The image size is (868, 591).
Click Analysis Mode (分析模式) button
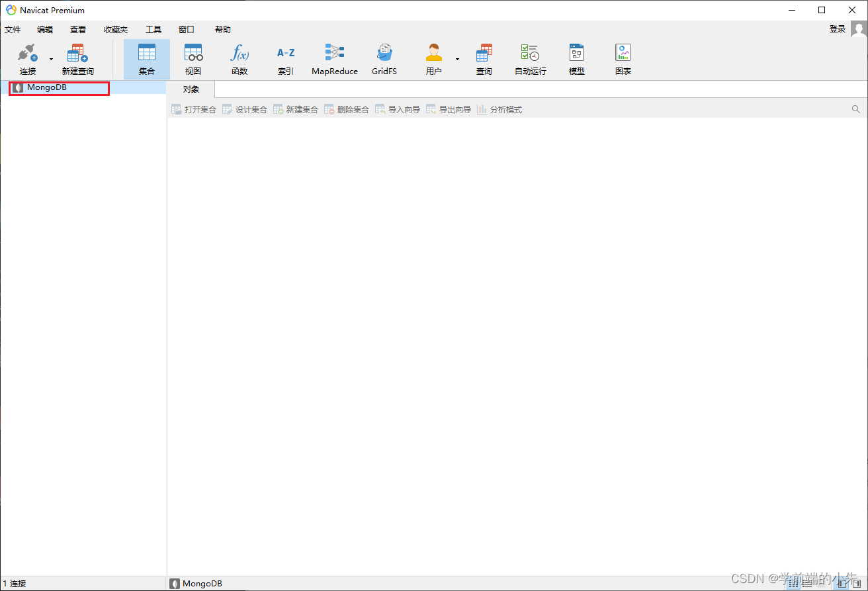pyautogui.click(x=499, y=110)
